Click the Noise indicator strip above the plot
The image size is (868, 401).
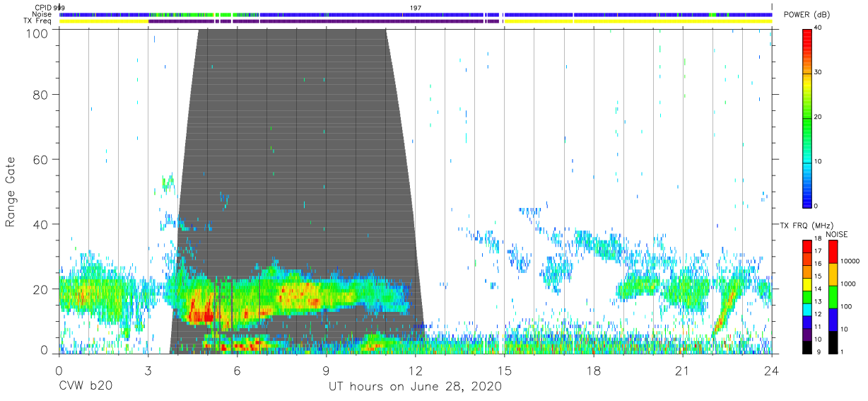point(415,14)
